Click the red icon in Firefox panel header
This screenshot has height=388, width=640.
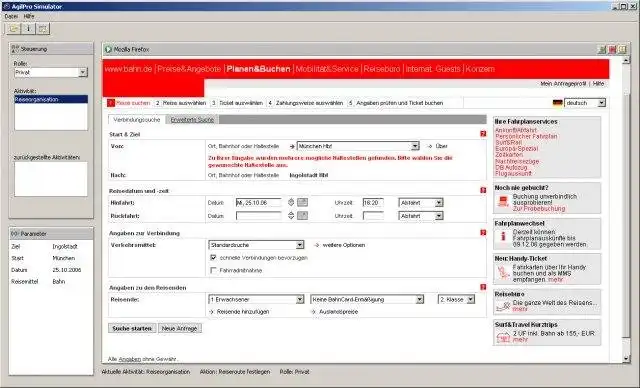point(612,49)
